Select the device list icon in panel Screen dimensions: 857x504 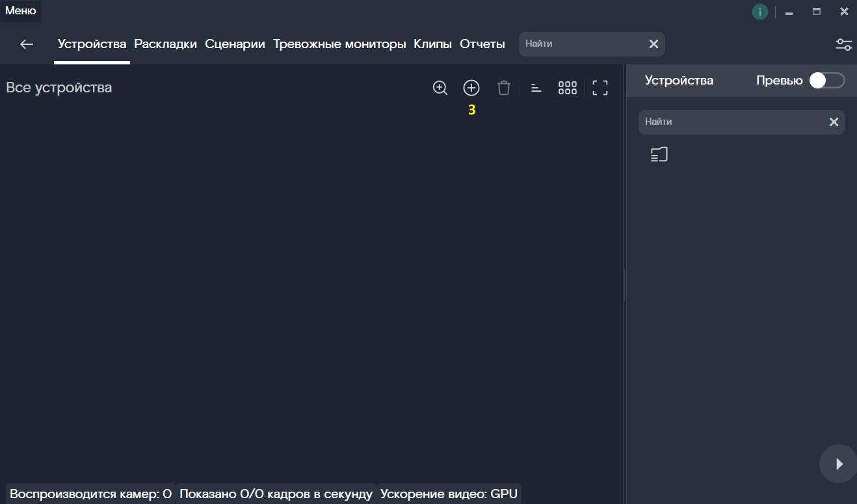tap(659, 155)
